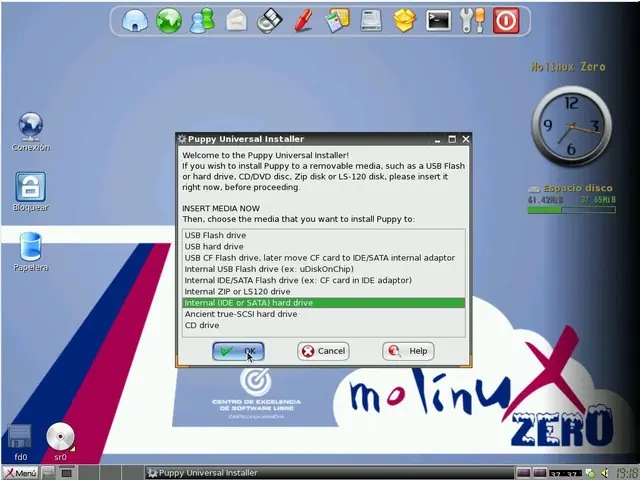The width and height of the screenshot is (640, 480).
Task: Click the Bloquear lock desktop icon
Action: [31, 192]
